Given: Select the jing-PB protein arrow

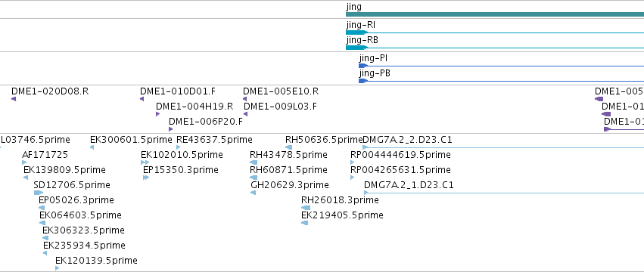Looking at the screenshot, I should click(x=501, y=81).
